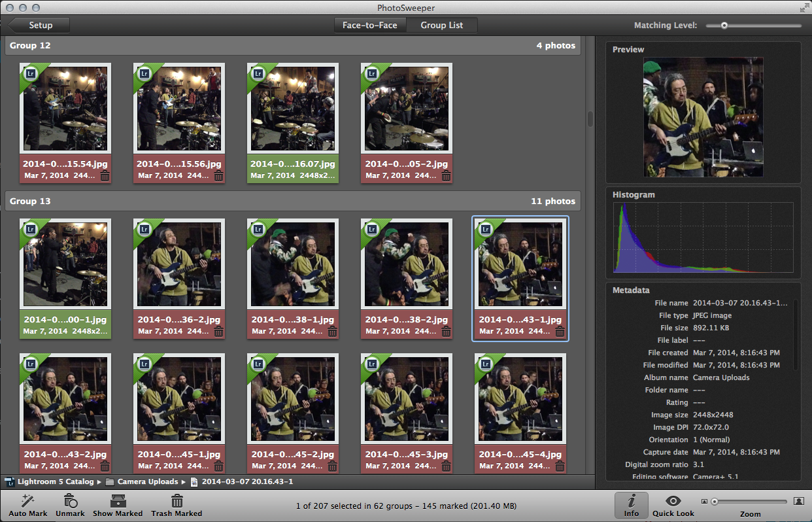Switch to Face-to-Face view
The image size is (812, 522).
(x=370, y=26)
